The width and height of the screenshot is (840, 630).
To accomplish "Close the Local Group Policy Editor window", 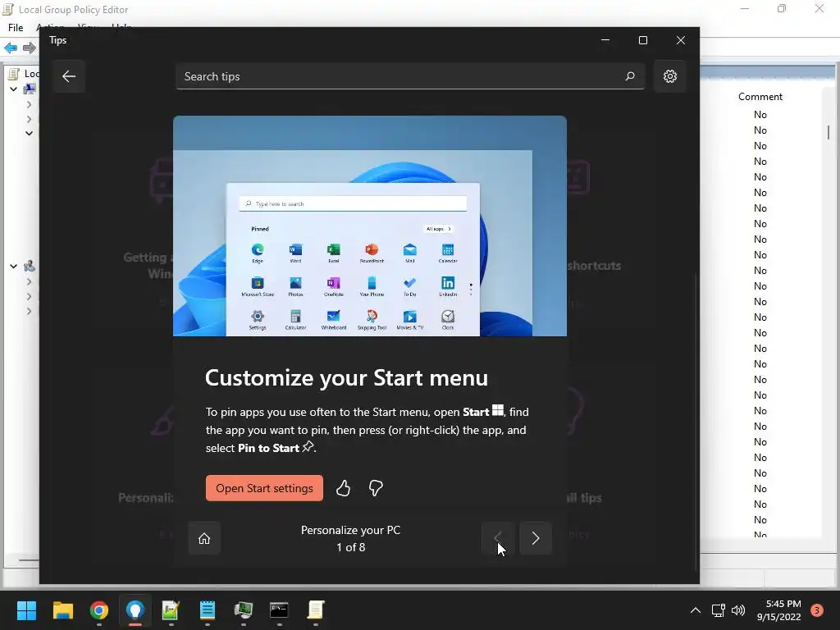I will click(819, 8).
